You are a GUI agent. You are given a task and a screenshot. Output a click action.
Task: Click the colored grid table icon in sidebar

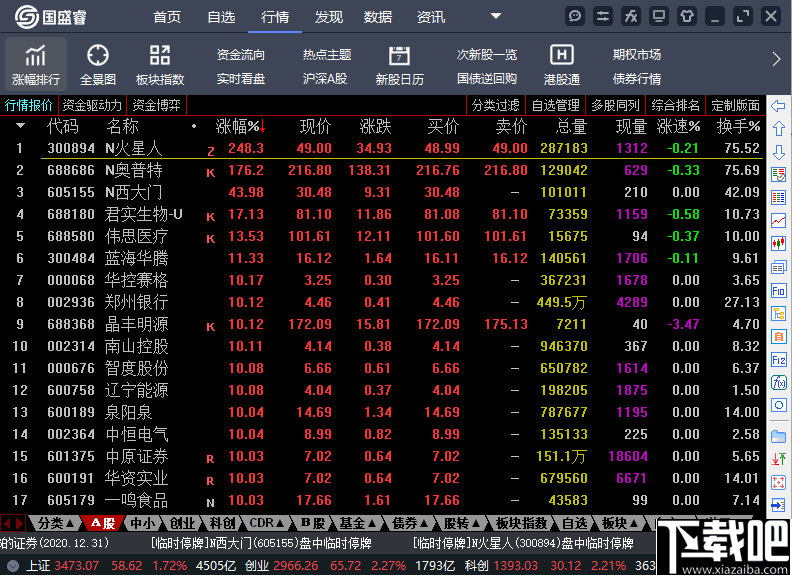[778, 198]
